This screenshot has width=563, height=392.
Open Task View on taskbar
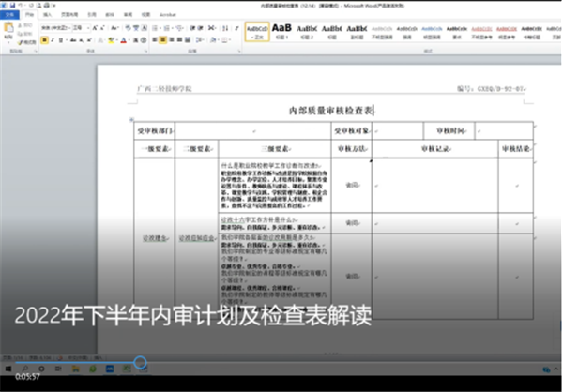[x=58, y=369]
